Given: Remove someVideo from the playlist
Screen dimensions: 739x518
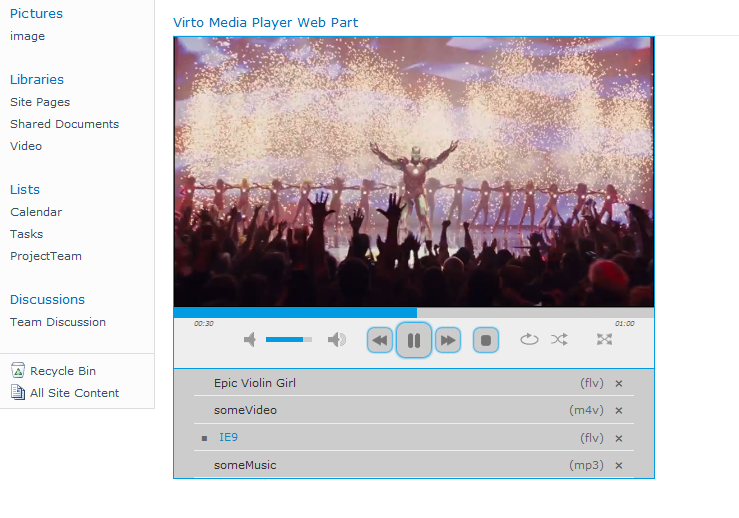Looking at the screenshot, I should tap(619, 411).
